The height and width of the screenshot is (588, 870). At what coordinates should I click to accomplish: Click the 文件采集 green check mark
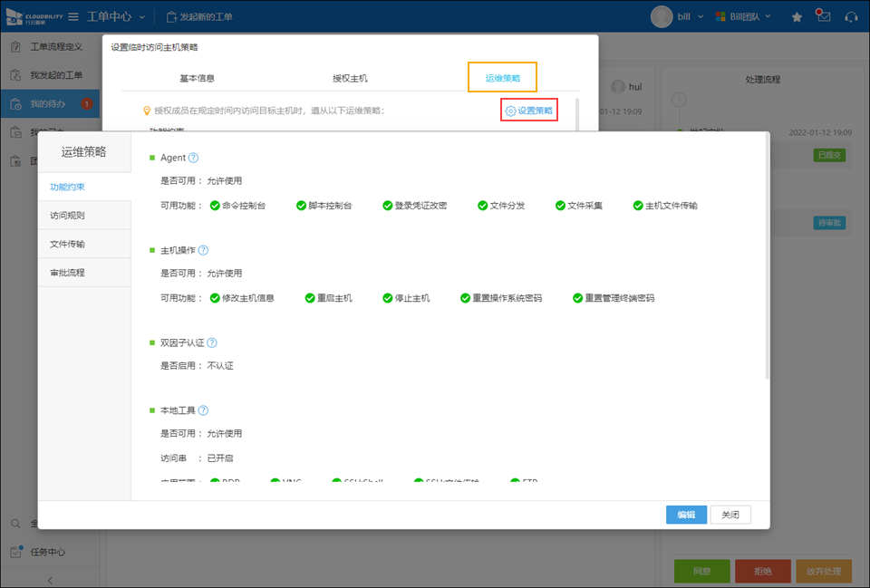[x=560, y=206]
